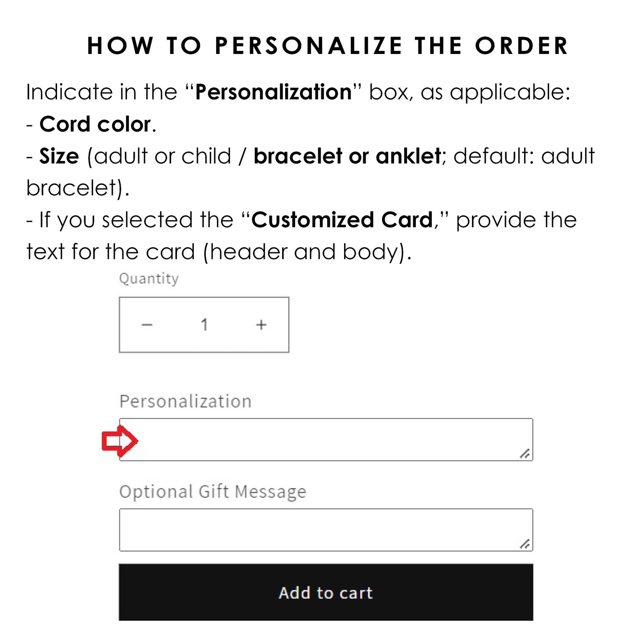Click the Personalization field label
644x644 pixels.
coord(185,402)
